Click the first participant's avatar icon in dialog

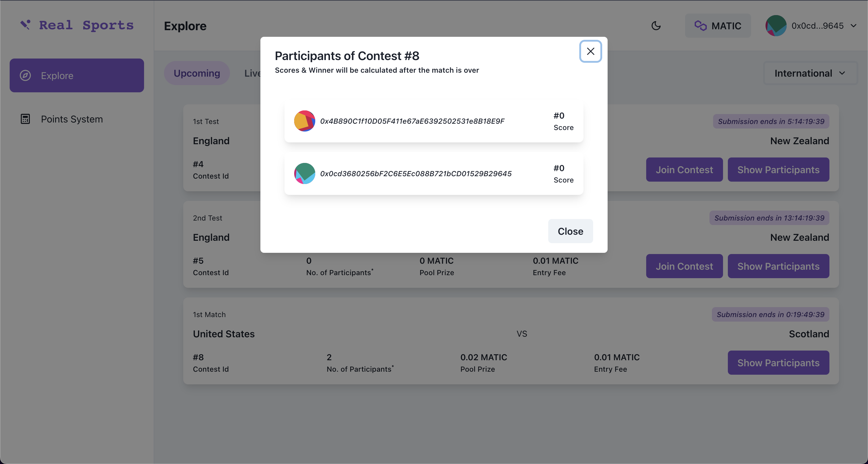coord(304,121)
